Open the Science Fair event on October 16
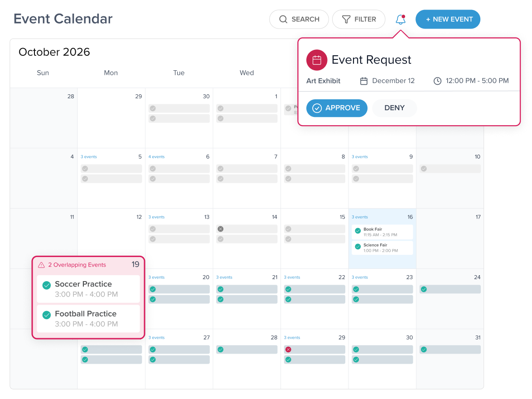The image size is (532, 399). pos(382,248)
